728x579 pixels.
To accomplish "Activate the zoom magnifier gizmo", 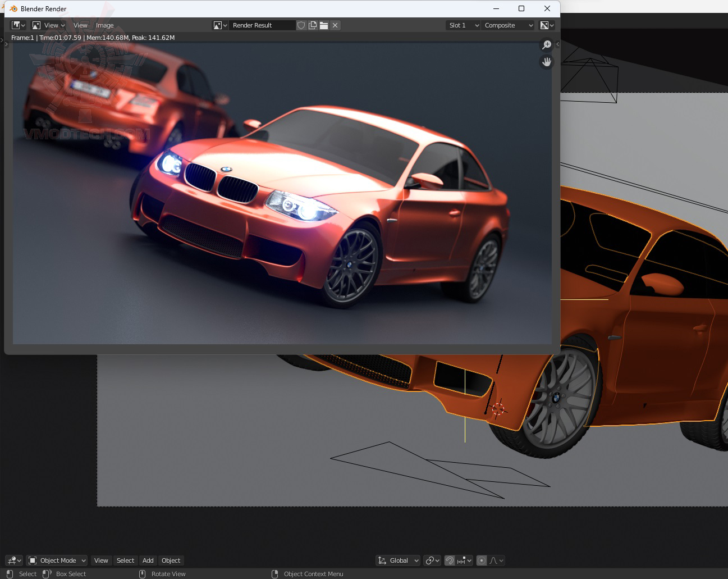I will pyautogui.click(x=547, y=45).
